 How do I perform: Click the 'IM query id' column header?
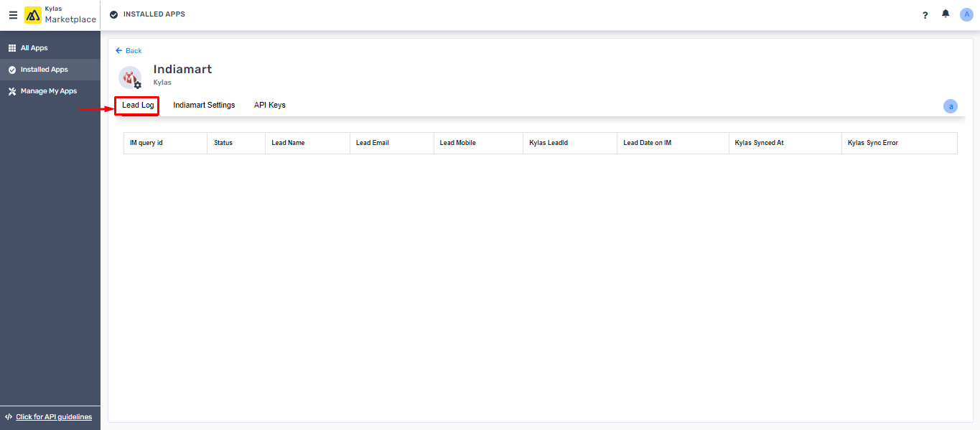coord(165,143)
